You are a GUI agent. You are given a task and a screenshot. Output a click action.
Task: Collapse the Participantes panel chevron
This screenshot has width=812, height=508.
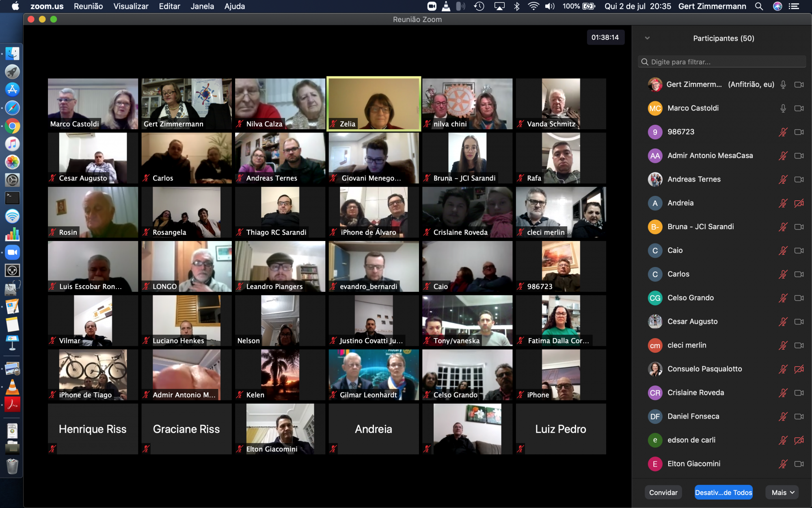tap(647, 38)
